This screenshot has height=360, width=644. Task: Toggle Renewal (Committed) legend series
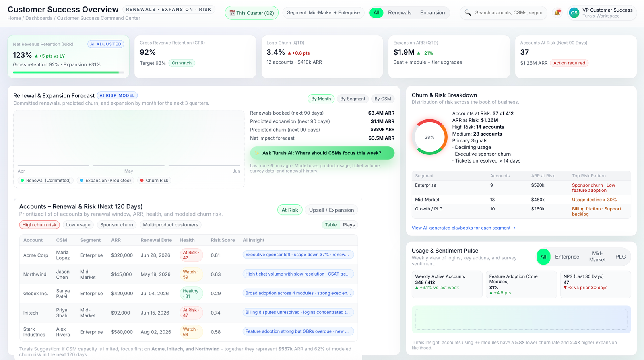pos(45,181)
